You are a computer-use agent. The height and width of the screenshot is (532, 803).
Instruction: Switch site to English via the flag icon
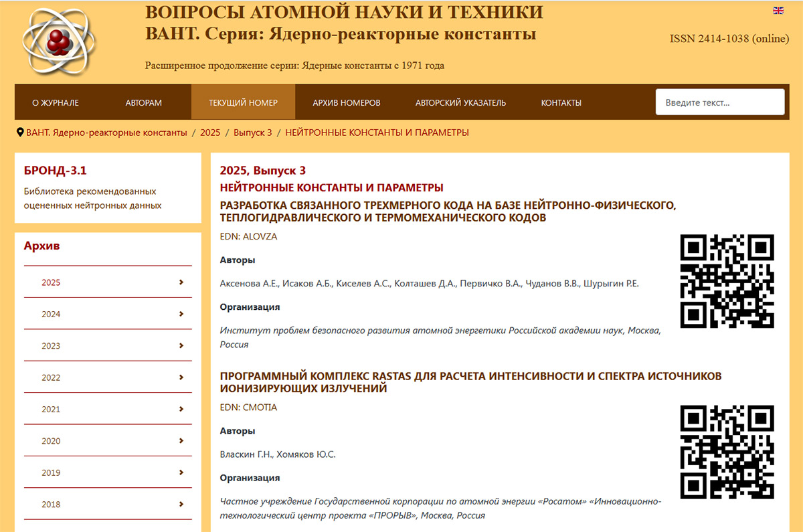[777, 10]
